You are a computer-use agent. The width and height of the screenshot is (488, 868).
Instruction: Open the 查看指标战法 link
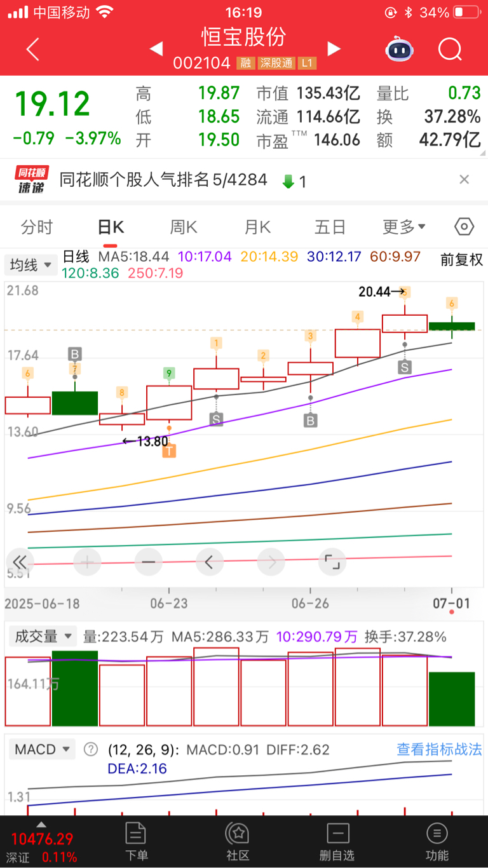coord(439,749)
